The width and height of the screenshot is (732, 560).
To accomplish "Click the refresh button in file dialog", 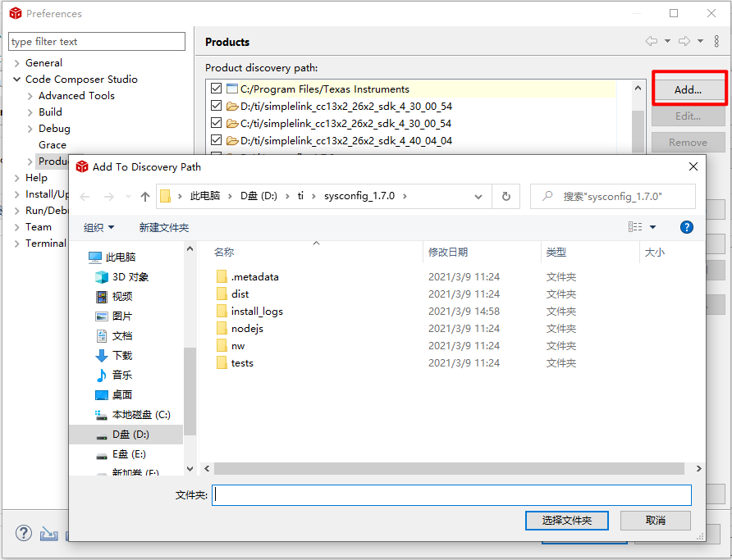I will 506,197.
